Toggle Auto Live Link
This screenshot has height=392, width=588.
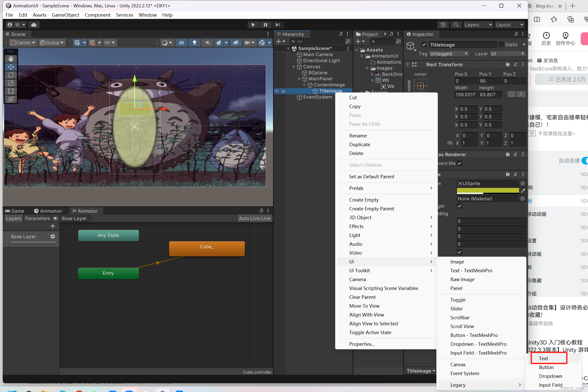click(x=255, y=218)
